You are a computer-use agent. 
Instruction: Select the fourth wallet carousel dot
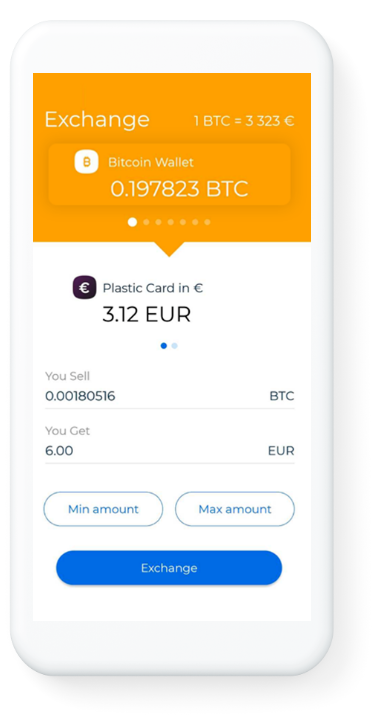click(x=171, y=222)
